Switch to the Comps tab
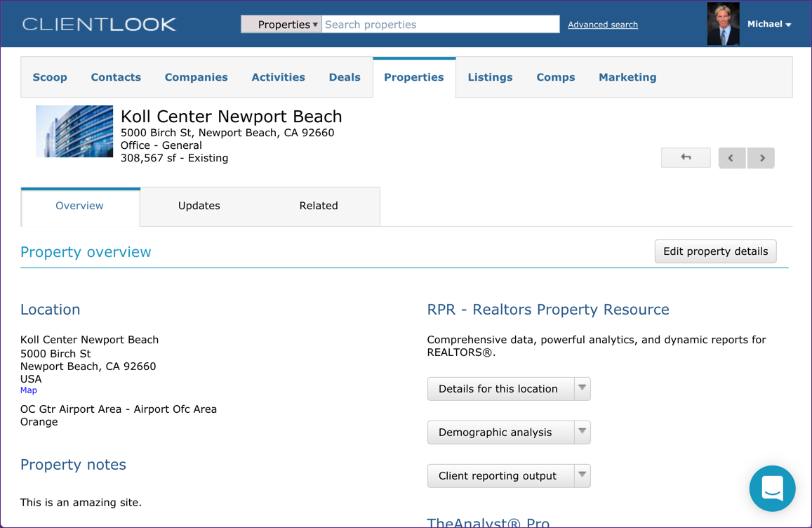The height and width of the screenshot is (528, 812). coord(556,77)
